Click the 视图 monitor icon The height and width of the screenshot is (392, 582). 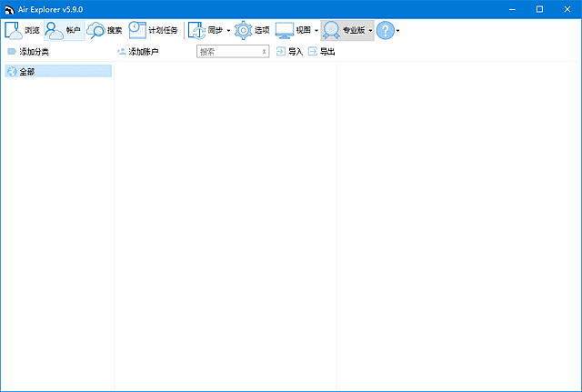coord(285,30)
